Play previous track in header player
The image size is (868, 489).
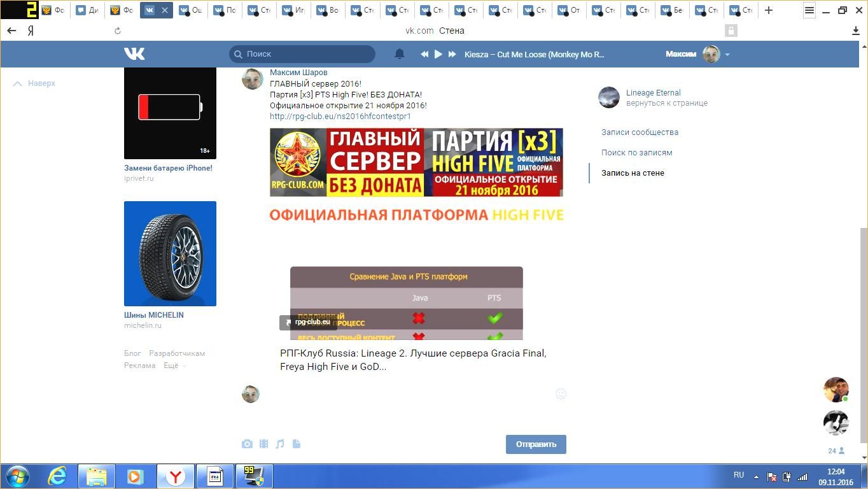point(424,54)
